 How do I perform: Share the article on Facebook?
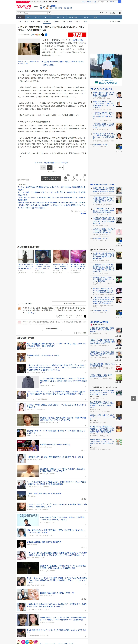(x=46, y=35)
